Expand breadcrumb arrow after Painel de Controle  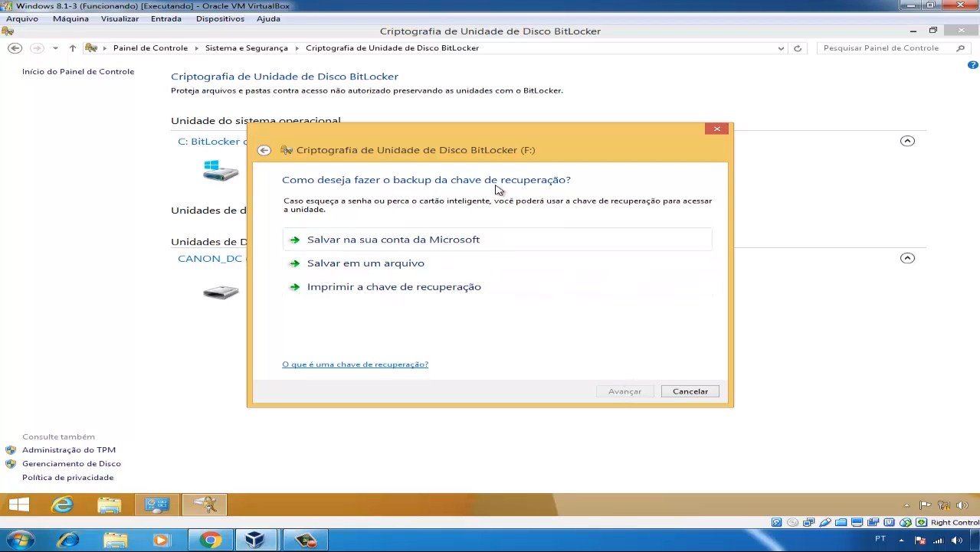click(197, 48)
